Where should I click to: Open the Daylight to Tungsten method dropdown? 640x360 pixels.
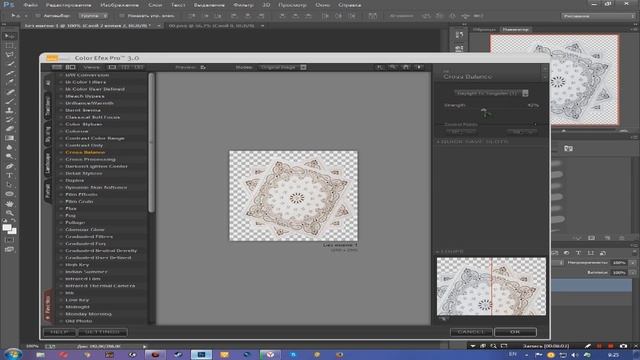click(x=491, y=93)
